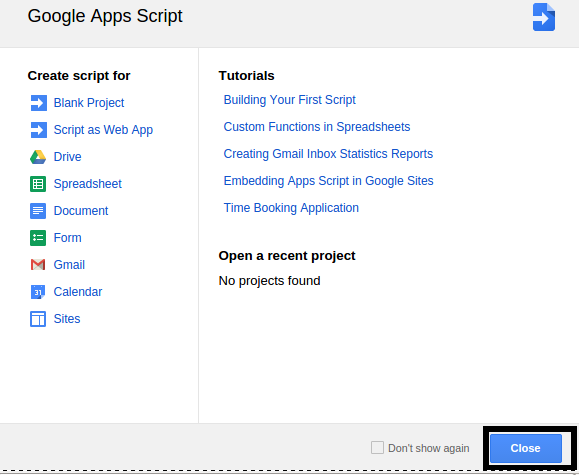The height and width of the screenshot is (475, 579).
Task: Open the Time Booking Application tutorial
Action: 291,208
